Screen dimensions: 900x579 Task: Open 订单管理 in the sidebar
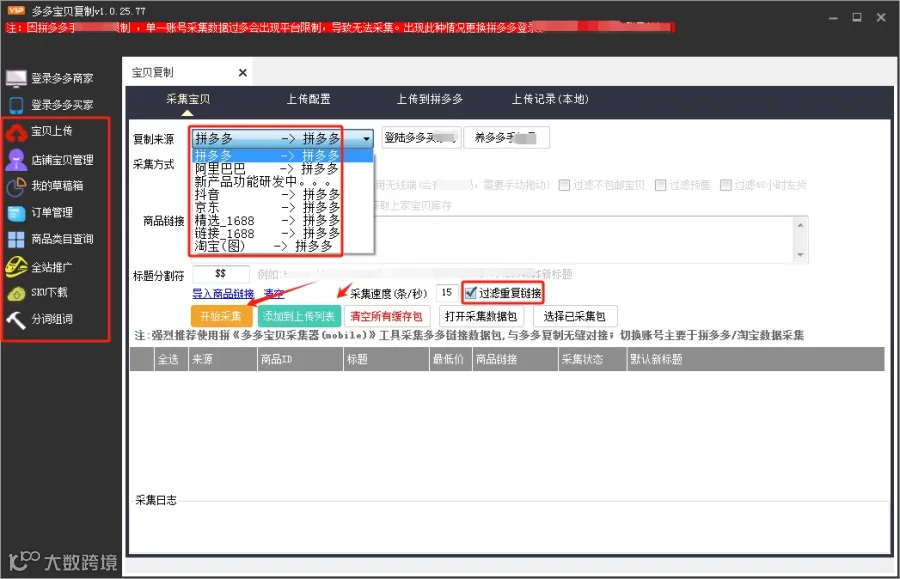[52, 212]
